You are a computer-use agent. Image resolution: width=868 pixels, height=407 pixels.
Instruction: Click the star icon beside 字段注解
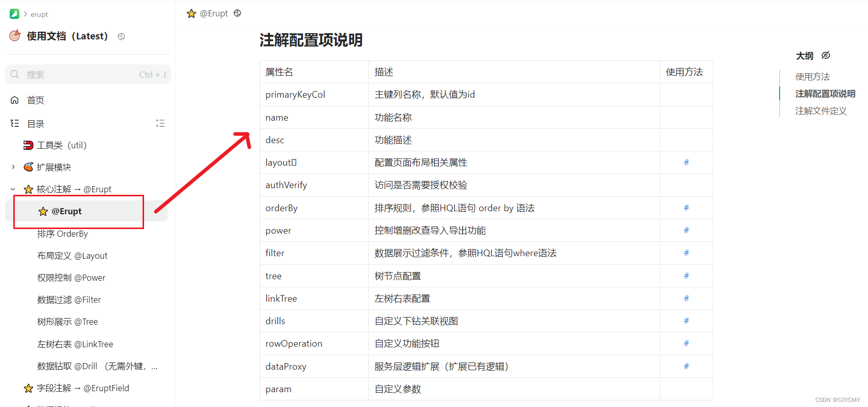tap(29, 388)
